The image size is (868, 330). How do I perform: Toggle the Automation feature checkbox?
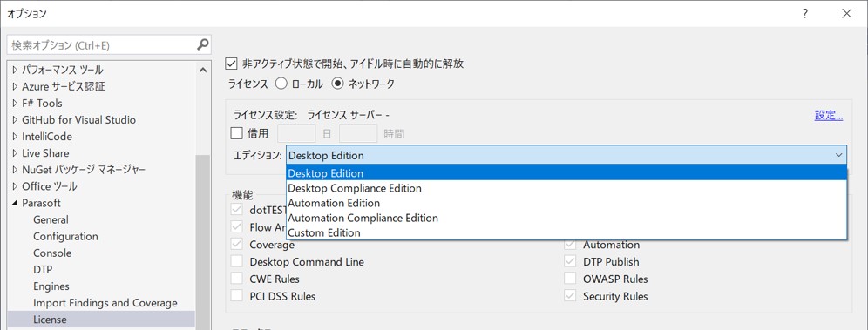tap(570, 245)
